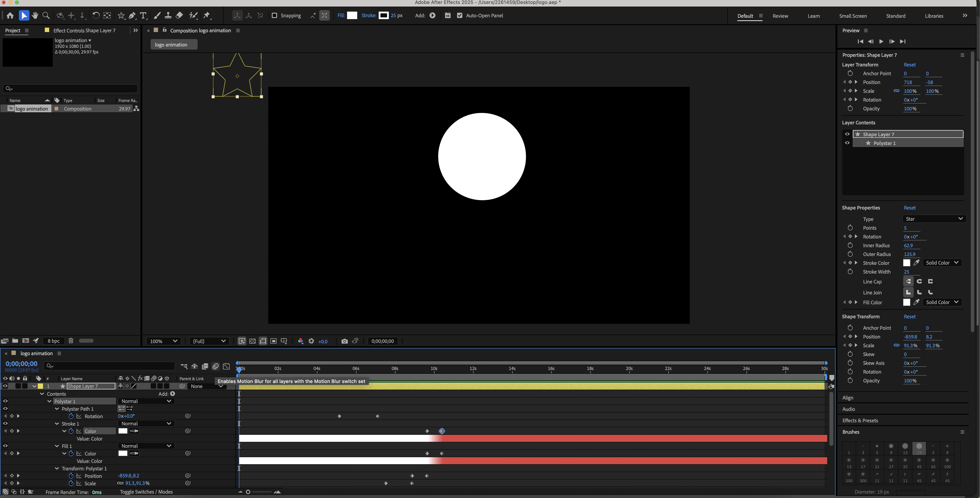
Task: Uncheck Auto-Open Panel checkbox
Action: tap(459, 16)
